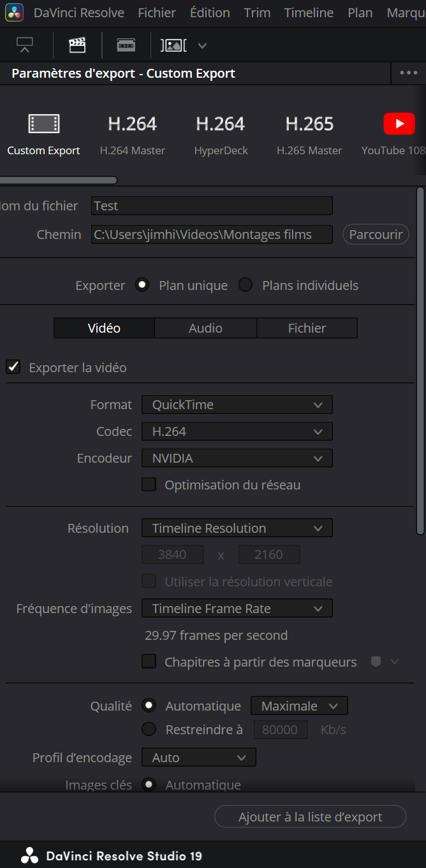Viewport: 426px width, 868px height.
Task: Open the Timeline menu
Action: 309,13
